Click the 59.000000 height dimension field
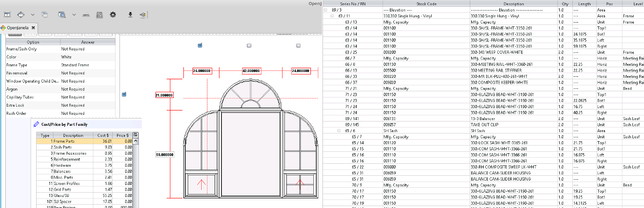The height and width of the screenshot is (208, 644). [165, 155]
